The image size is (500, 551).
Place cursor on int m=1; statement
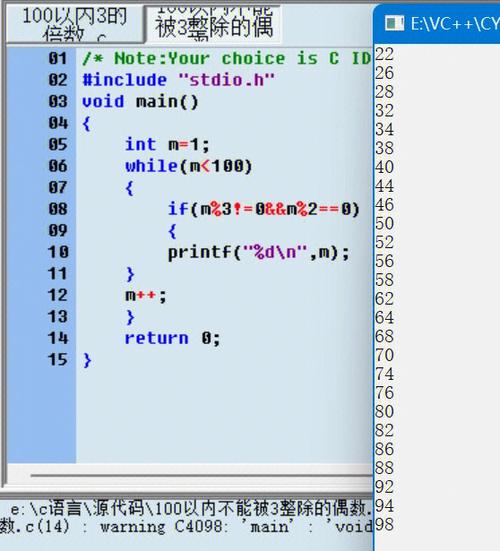click(x=167, y=145)
